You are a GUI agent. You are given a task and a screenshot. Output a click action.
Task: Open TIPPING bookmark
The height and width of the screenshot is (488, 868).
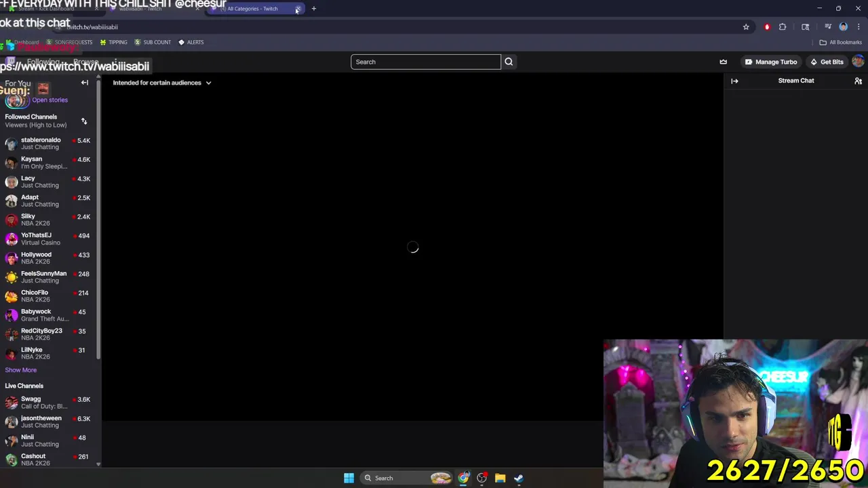[113, 42]
